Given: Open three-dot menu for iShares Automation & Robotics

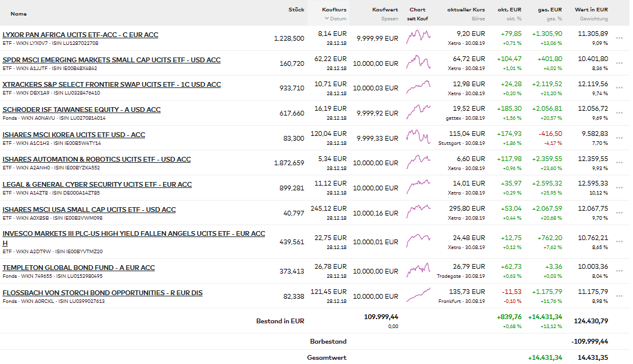Looking at the screenshot, I should [619, 163].
